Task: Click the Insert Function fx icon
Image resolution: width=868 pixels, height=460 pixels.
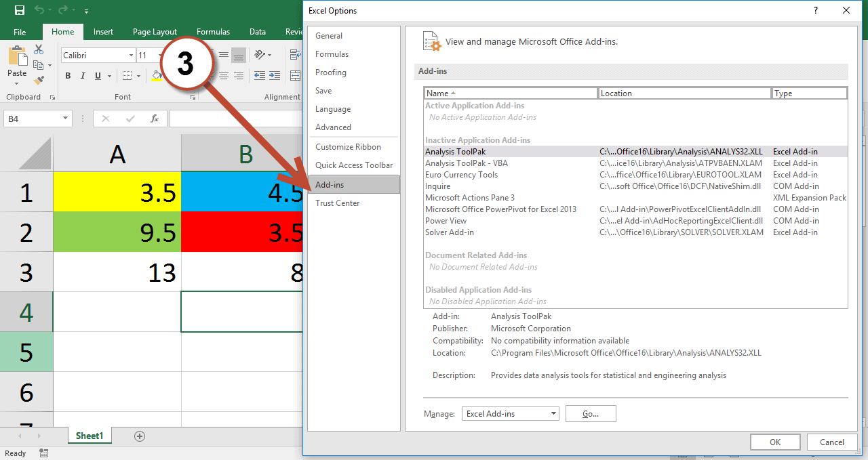Action: [155, 119]
